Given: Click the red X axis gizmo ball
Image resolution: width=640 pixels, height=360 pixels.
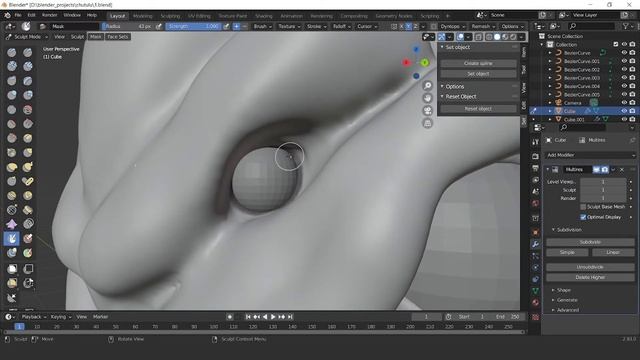Looking at the screenshot, I should (x=406, y=62).
